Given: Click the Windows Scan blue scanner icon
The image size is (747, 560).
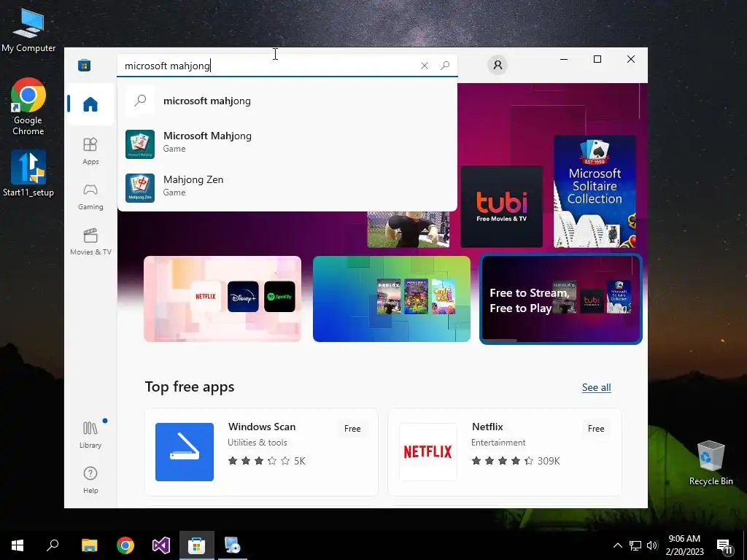Looking at the screenshot, I should [185, 452].
